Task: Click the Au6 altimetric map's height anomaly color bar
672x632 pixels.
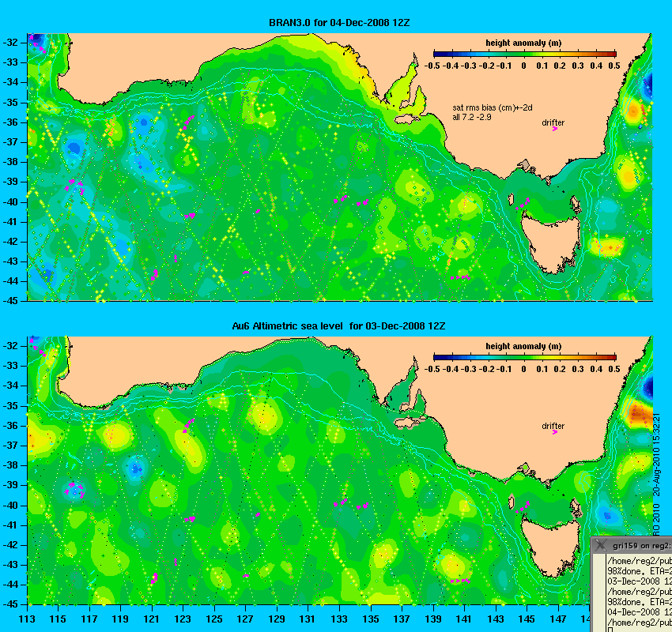Action: pyautogui.click(x=525, y=357)
